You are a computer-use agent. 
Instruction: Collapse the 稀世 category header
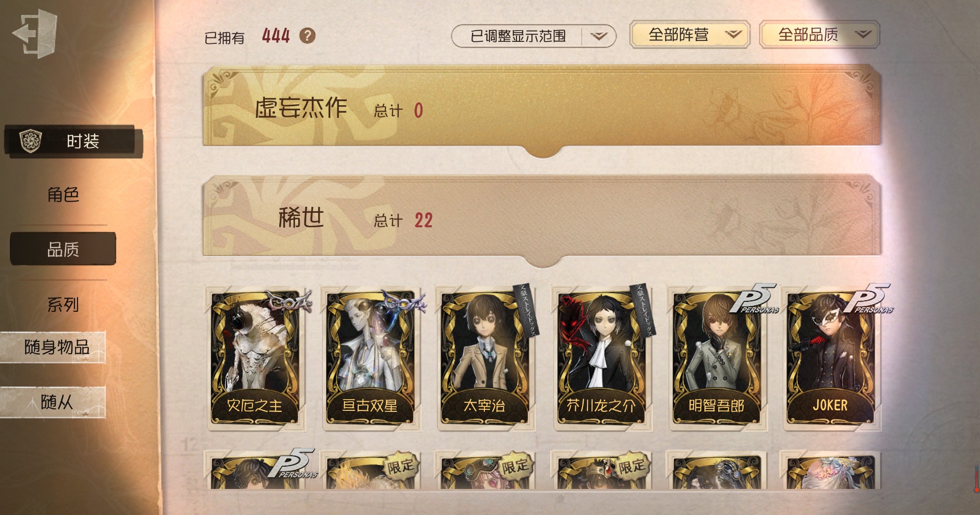542,218
